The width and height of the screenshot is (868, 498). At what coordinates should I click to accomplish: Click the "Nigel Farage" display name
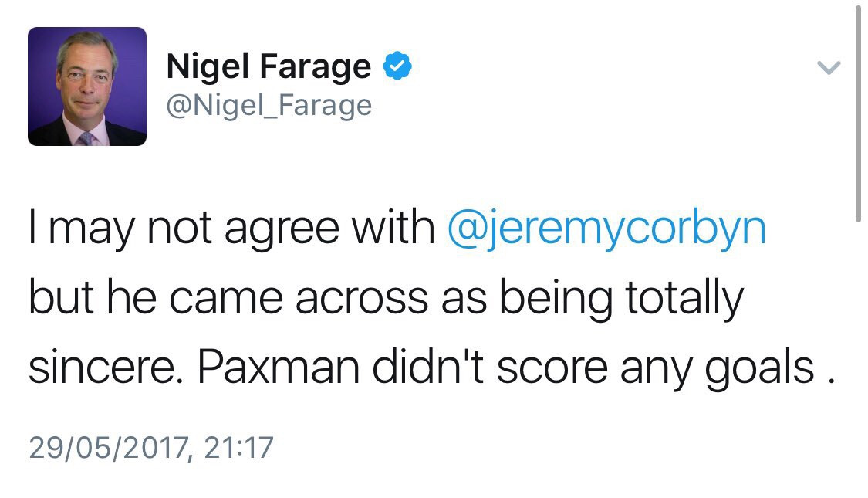tap(269, 68)
